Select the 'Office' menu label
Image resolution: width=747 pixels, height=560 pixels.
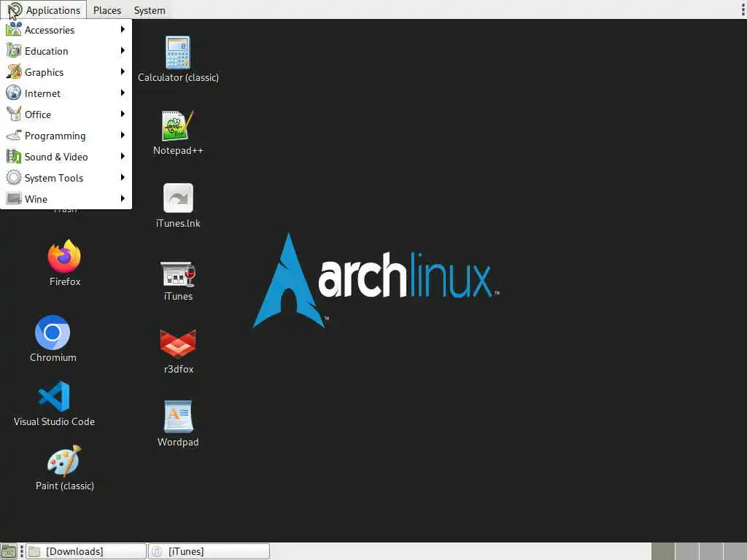(x=38, y=114)
